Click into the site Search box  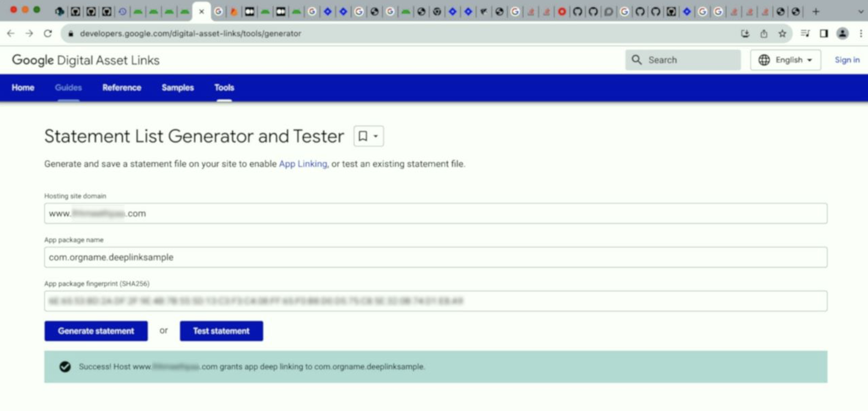pyautogui.click(x=683, y=60)
